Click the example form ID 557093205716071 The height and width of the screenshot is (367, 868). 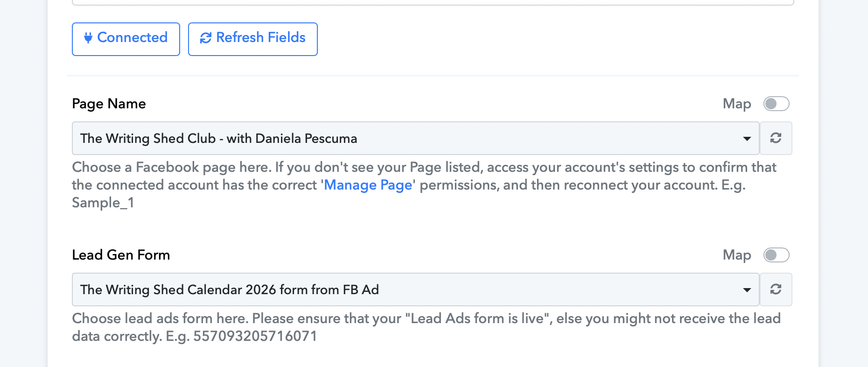pos(255,336)
